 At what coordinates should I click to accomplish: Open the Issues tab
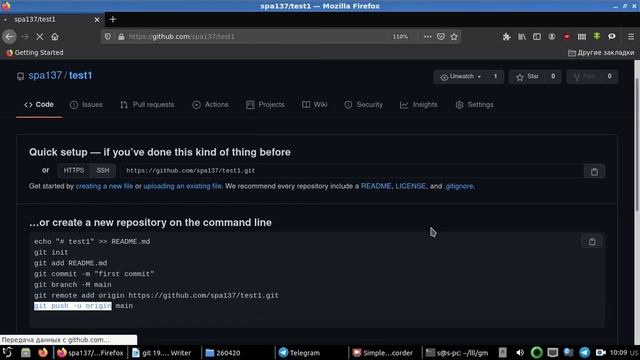[86, 104]
